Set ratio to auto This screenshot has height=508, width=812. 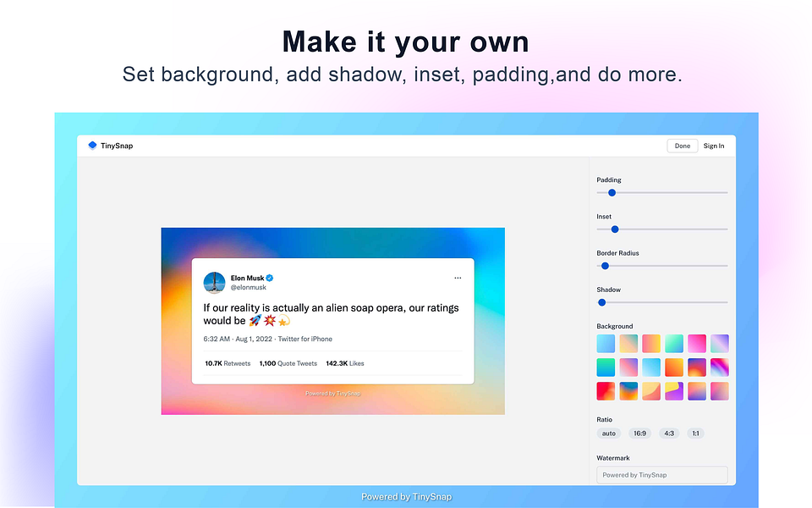tap(609, 433)
